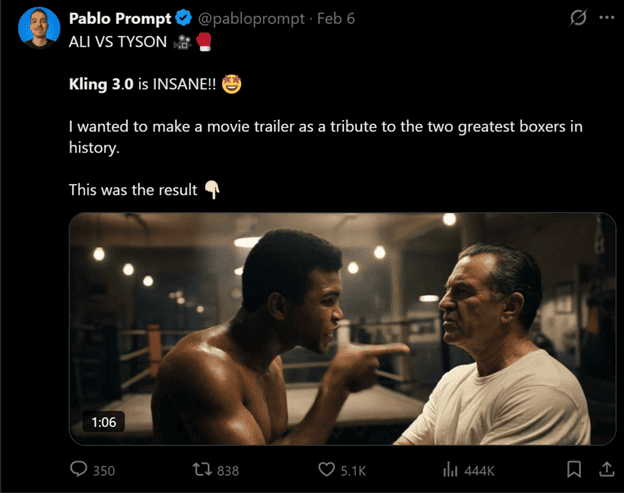Screen dimensions: 624x493
Task: Click the reply speech bubble icon
Action: click(79, 469)
